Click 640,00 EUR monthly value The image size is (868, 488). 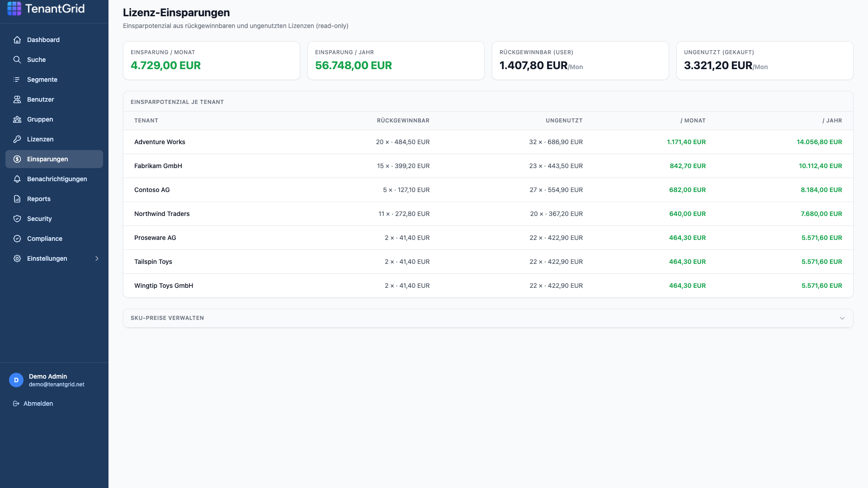tap(688, 214)
